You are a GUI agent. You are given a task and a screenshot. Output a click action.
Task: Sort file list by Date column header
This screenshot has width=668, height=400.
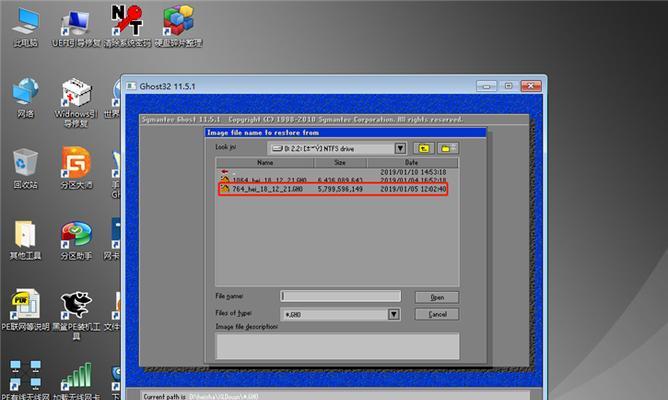coord(412,163)
